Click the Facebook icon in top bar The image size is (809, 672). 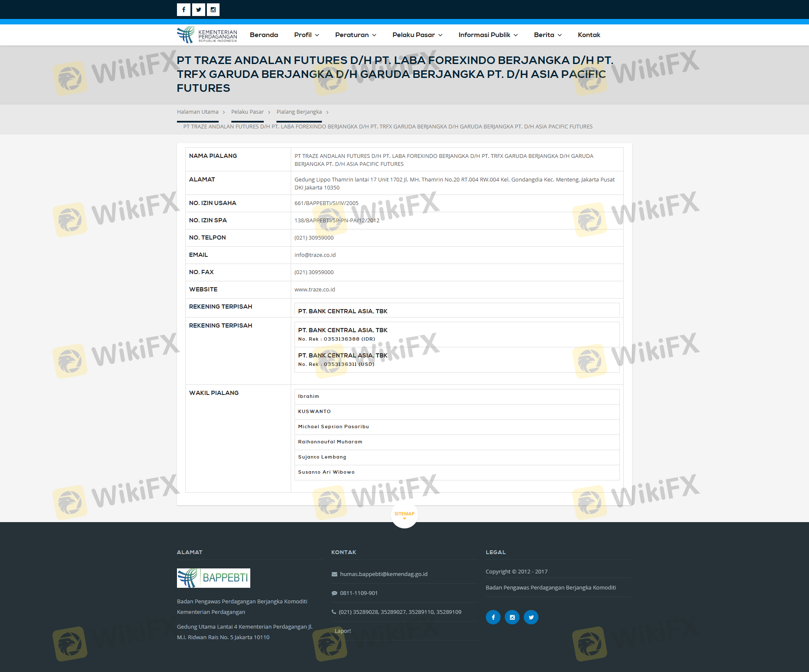pos(183,10)
